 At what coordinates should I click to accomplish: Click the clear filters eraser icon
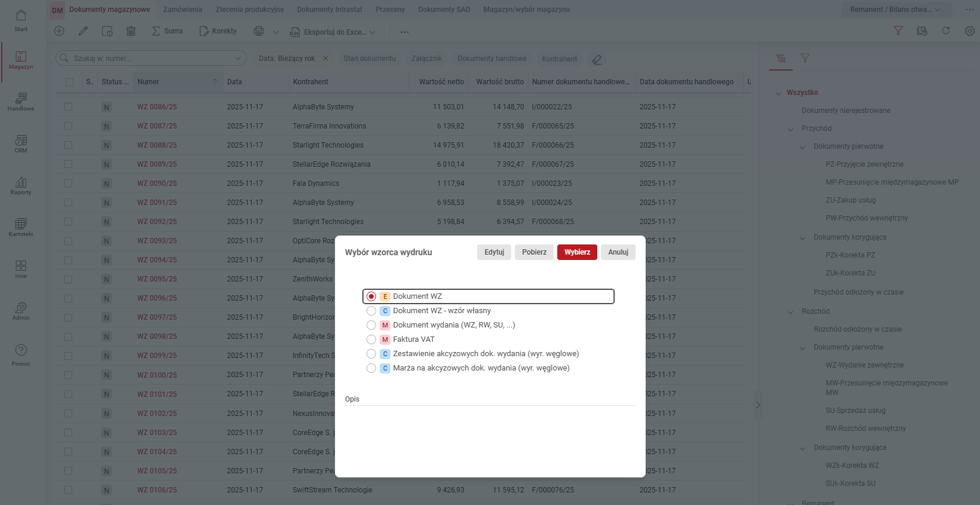pos(597,59)
